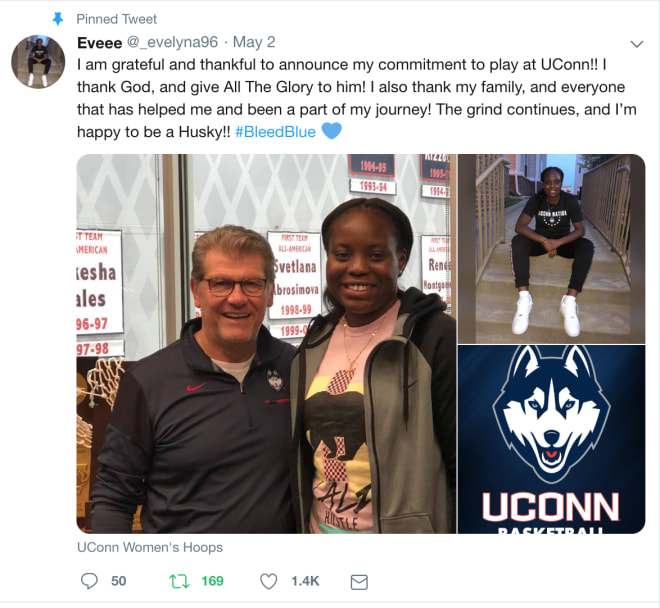The image size is (660, 608).
Task: Click the green retweet arrows icon
Action: pyautogui.click(x=179, y=581)
